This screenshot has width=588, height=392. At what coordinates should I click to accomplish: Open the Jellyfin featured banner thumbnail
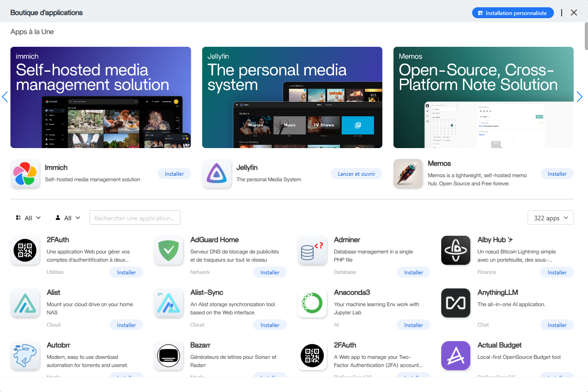292,97
